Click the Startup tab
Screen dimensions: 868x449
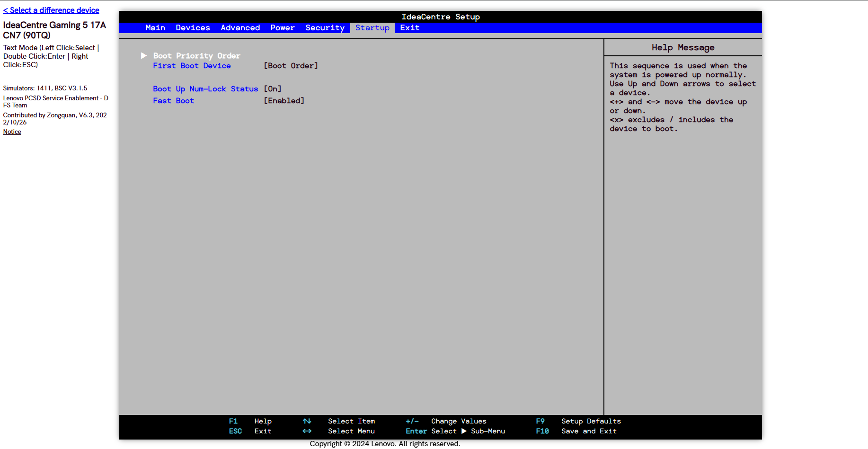(x=372, y=28)
